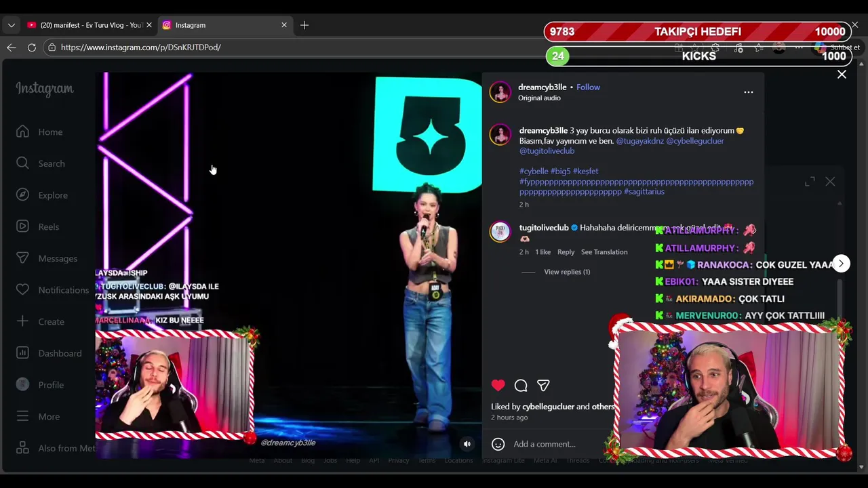The image size is (868, 488).
Task: Open Dashboard in Instagram sidebar
Action: point(49,353)
